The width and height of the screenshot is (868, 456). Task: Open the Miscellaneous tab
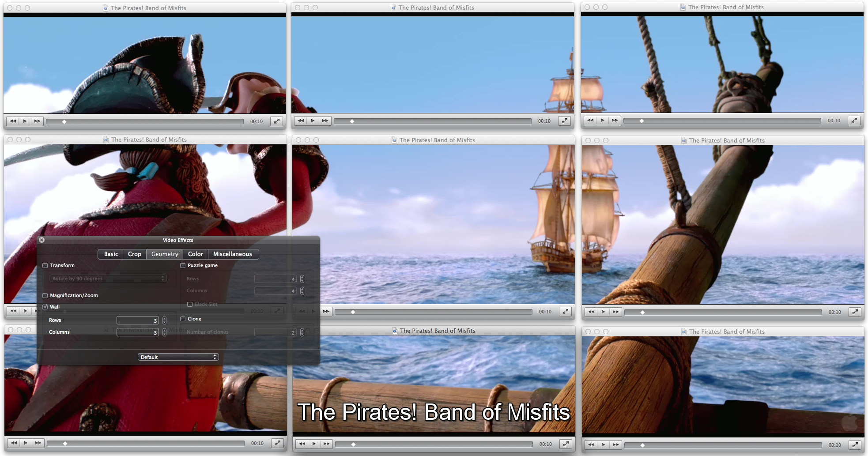[233, 254]
